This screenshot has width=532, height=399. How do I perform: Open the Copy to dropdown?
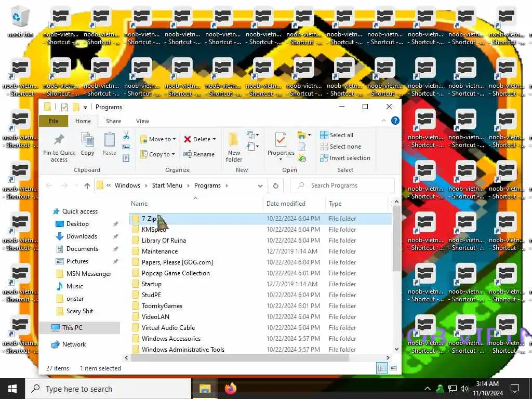158,154
